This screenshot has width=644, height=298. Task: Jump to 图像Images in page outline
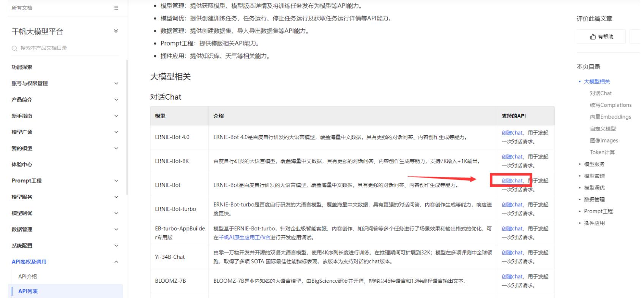tap(604, 141)
